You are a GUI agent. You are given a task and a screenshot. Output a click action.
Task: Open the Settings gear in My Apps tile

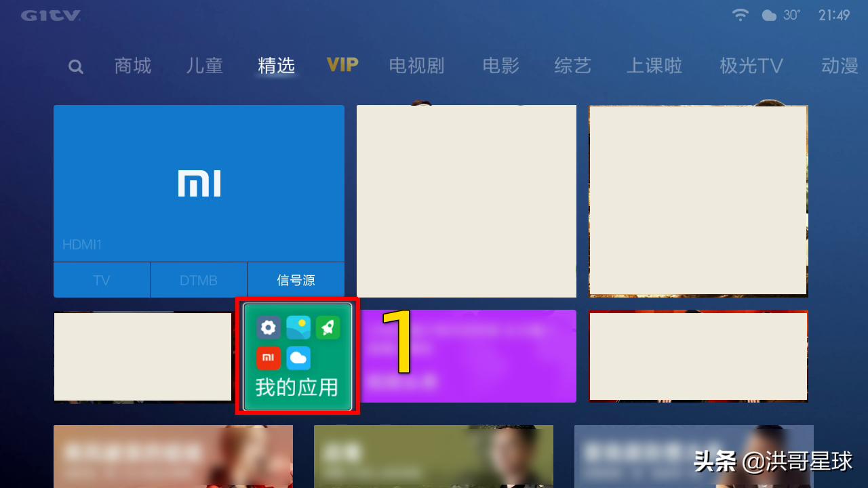(269, 327)
